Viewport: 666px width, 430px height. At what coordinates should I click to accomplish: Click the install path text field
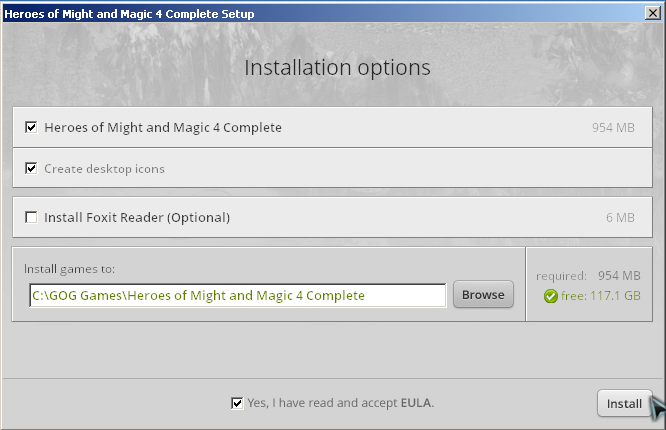[238, 295]
